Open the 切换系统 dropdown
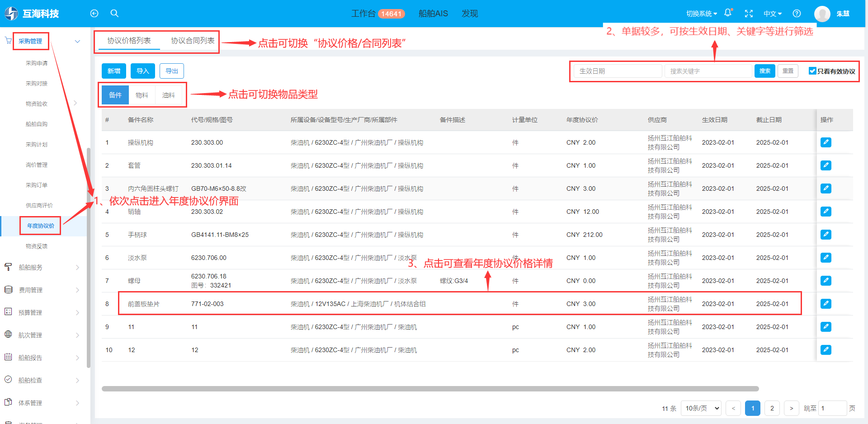Image resolution: width=868 pixels, height=424 pixels. click(702, 14)
